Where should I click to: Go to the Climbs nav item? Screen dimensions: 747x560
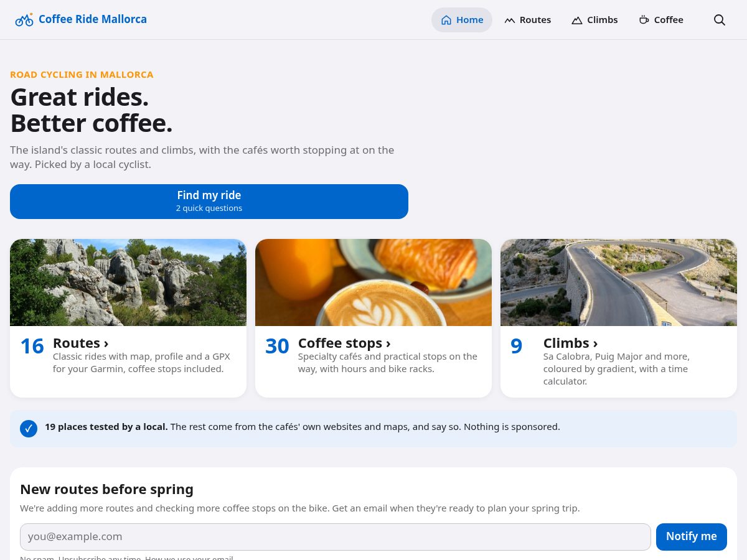tap(594, 20)
